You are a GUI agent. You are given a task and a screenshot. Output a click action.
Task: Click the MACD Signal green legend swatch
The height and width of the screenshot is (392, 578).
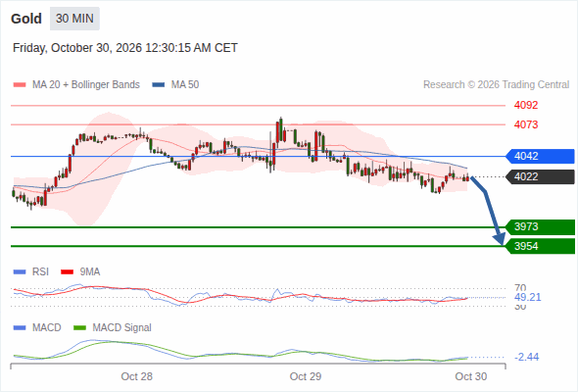tap(79, 328)
